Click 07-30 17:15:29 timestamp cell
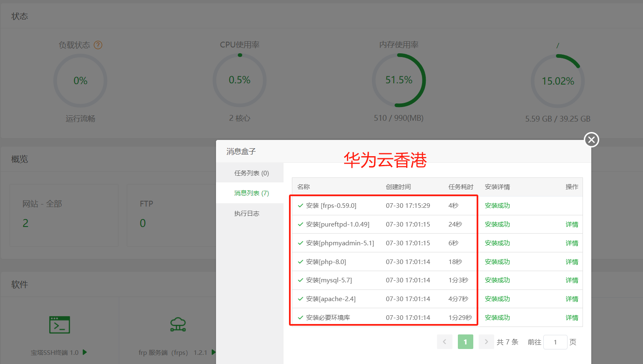The height and width of the screenshot is (364, 643). 408,206
